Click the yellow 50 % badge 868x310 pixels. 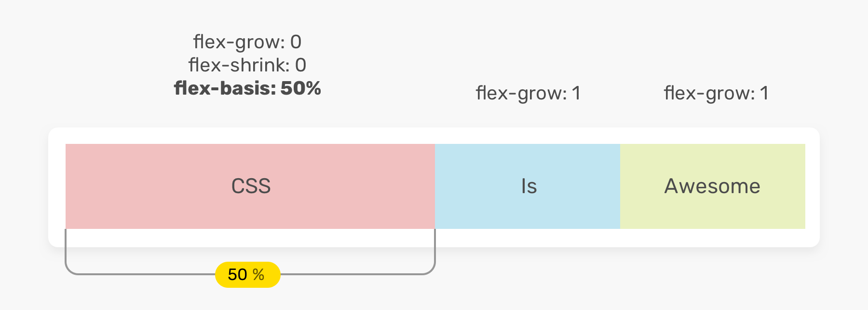[x=248, y=275]
